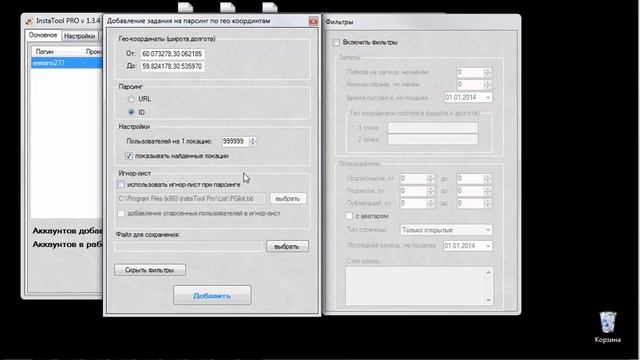
Task: Enable использовать игнор-лист при парсинге
Action: pyautogui.click(x=121, y=184)
